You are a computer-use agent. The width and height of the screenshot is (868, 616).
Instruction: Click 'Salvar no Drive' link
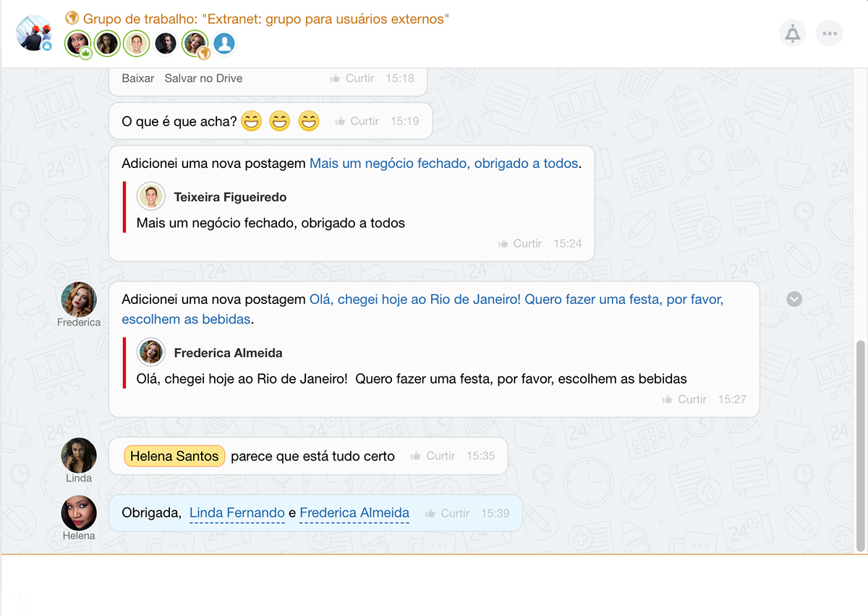[203, 78]
